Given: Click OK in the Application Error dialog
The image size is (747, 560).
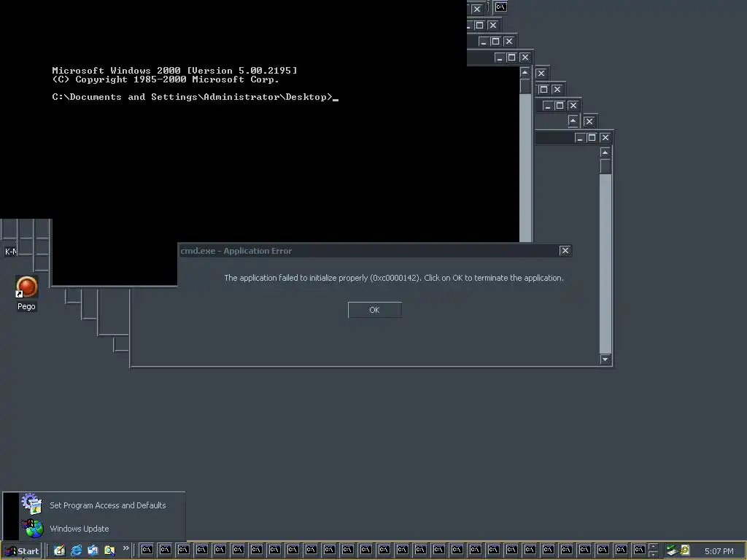Looking at the screenshot, I should point(374,310).
